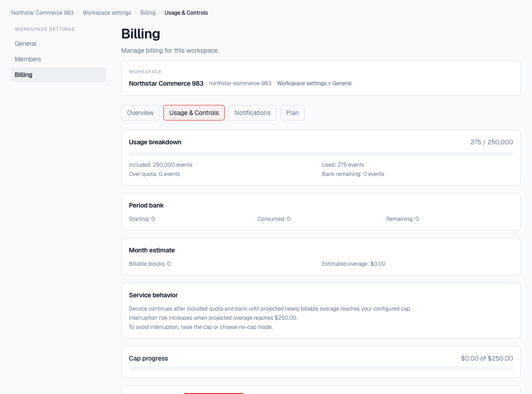Click the 275 / 250,000 usage counter
The height and width of the screenshot is (394, 532).
tap(492, 142)
